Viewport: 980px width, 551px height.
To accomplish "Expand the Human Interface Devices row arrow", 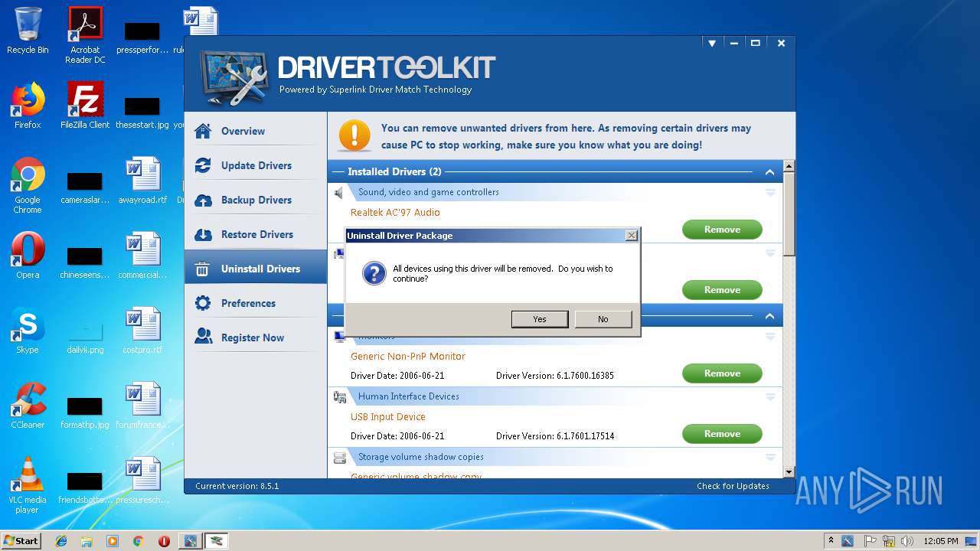I will click(x=771, y=397).
